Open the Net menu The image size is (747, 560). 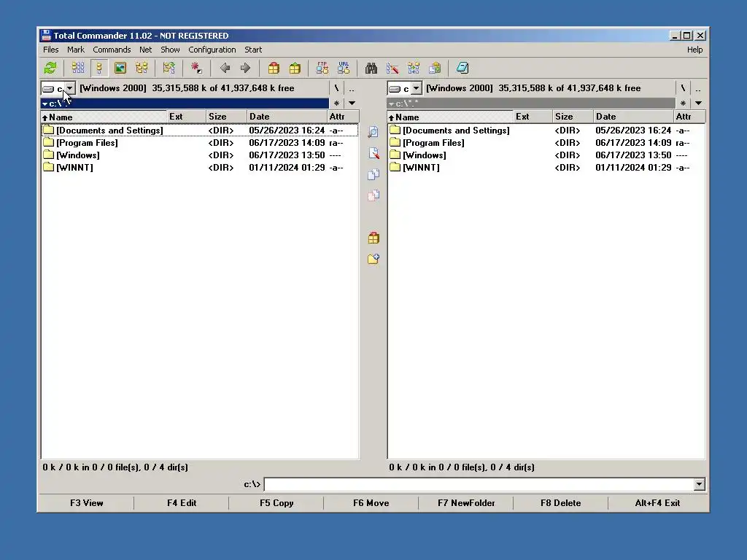[x=145, y=50]
